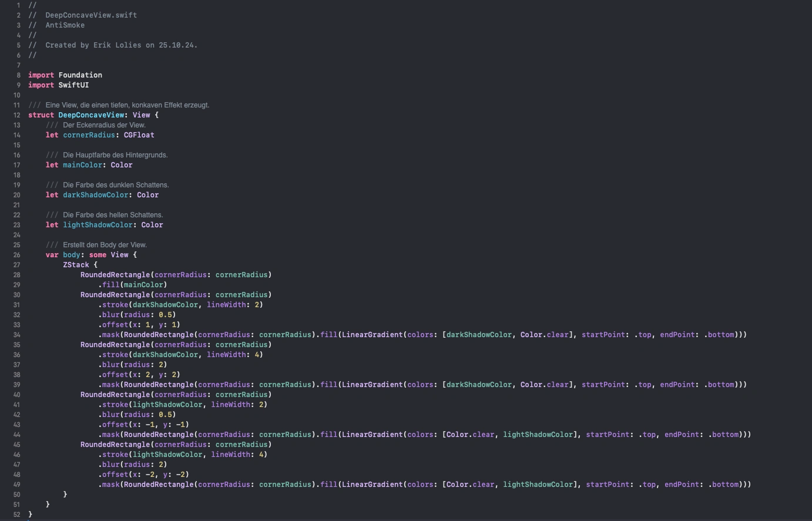
Task: Click 'SwiftUI' in the import statement
Action: [73, 85]
